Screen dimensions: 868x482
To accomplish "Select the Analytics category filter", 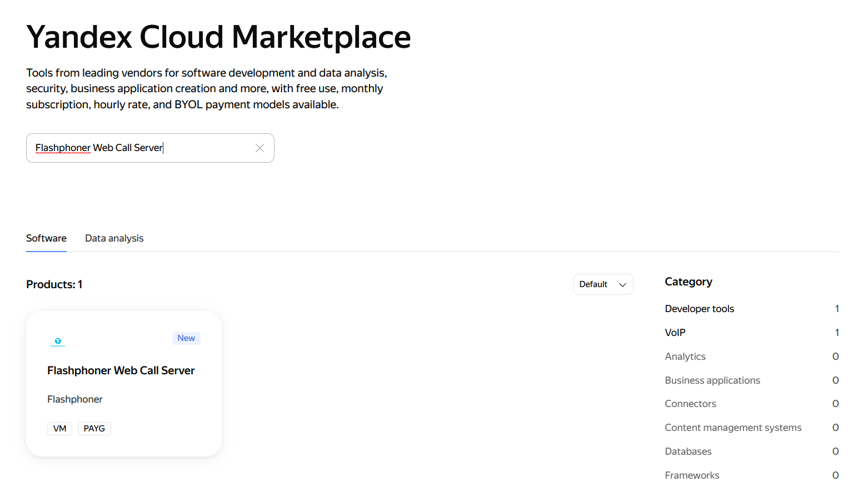I will [685, 357].
